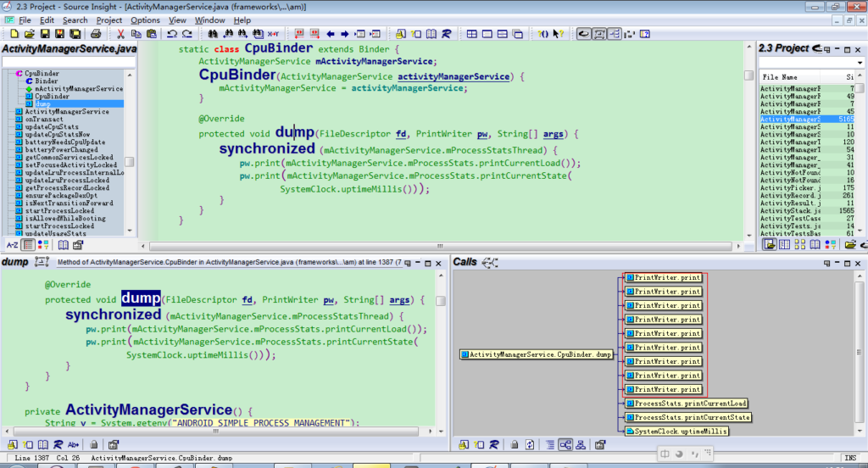868x468 pixels.
Task: Select ProcessStats.printCurrentState call node
Action: pos(687,417)
